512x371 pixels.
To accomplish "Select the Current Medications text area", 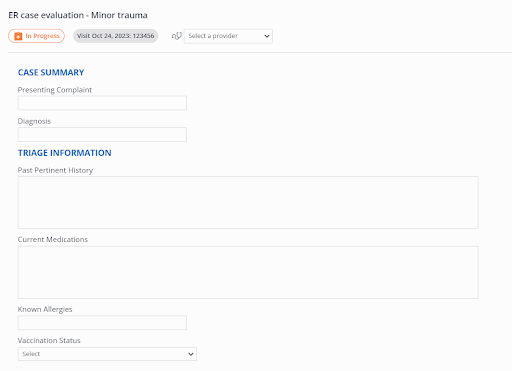I will pos(248,272).
